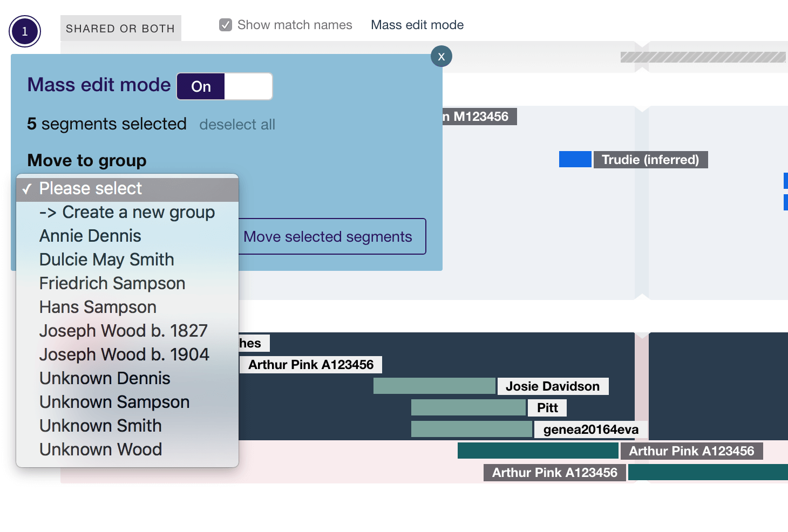Choose Joseph Wood b. 1827 option
788x532 pixels.
point(124,331)
